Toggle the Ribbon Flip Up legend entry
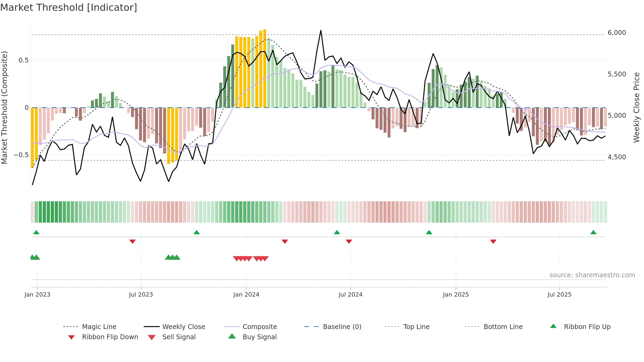Viewport: 644px width, 362px height. (580, 327)
